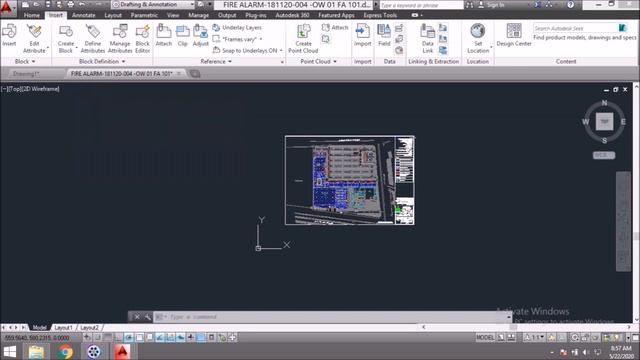Viewport: 640px width, 360px height.
Task: Switch to the Drawing1 file tab
Action: pos(26,74)
